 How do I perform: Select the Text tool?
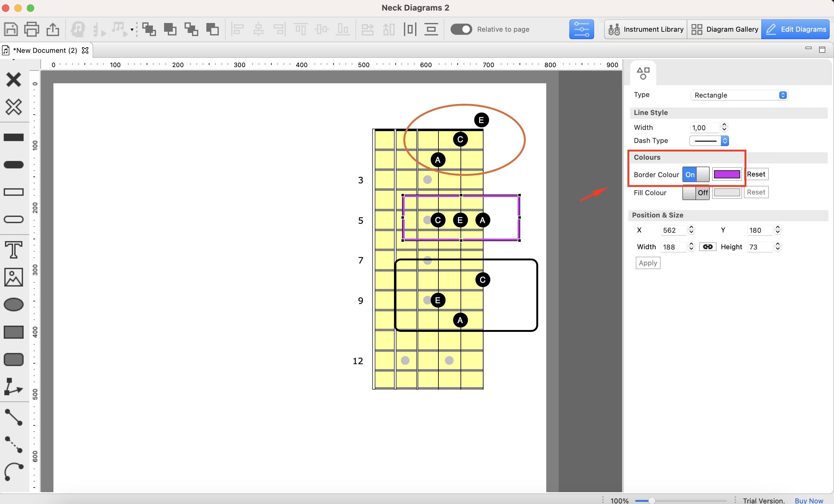pyautogui.click(x=14, y=250)
